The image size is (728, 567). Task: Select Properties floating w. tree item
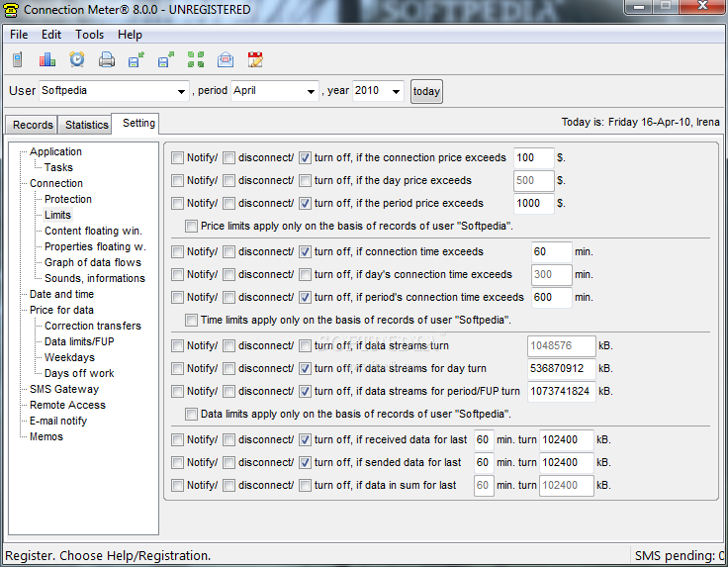coord(95,246)
